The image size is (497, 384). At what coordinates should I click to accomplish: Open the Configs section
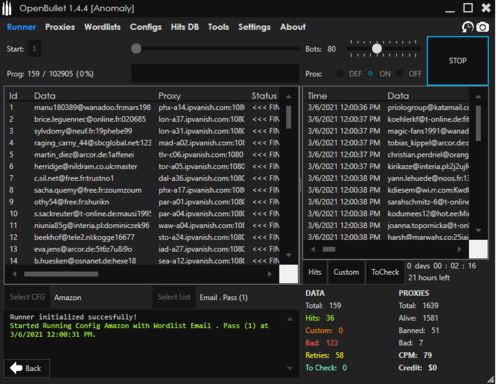pyautogui.click(x=146, y=27)
